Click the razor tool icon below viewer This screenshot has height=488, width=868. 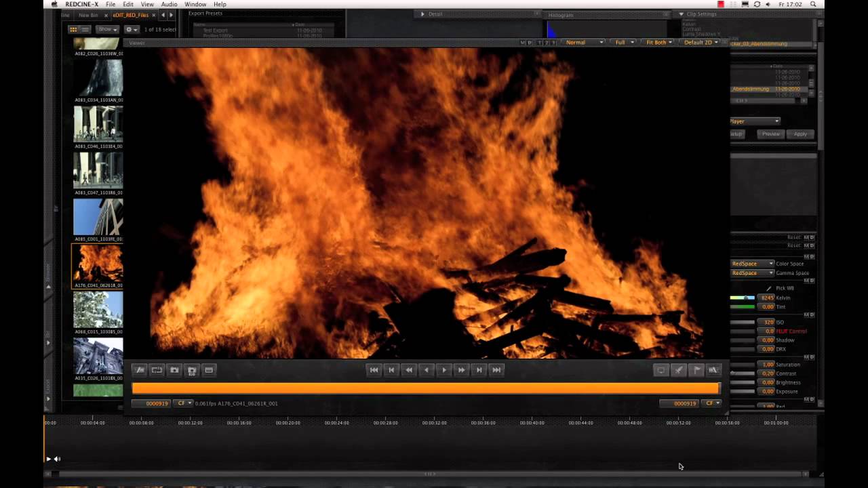(x=679, y=370)
